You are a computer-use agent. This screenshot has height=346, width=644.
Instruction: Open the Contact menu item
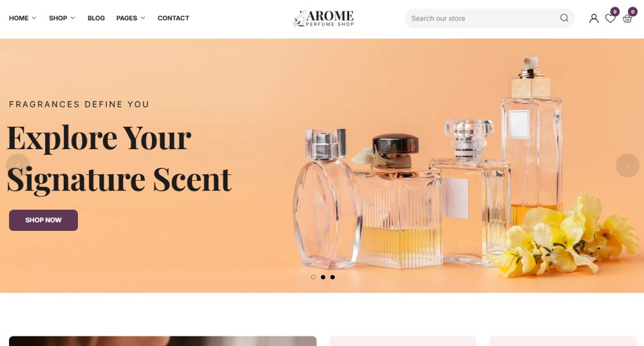[x=173, y=18]
